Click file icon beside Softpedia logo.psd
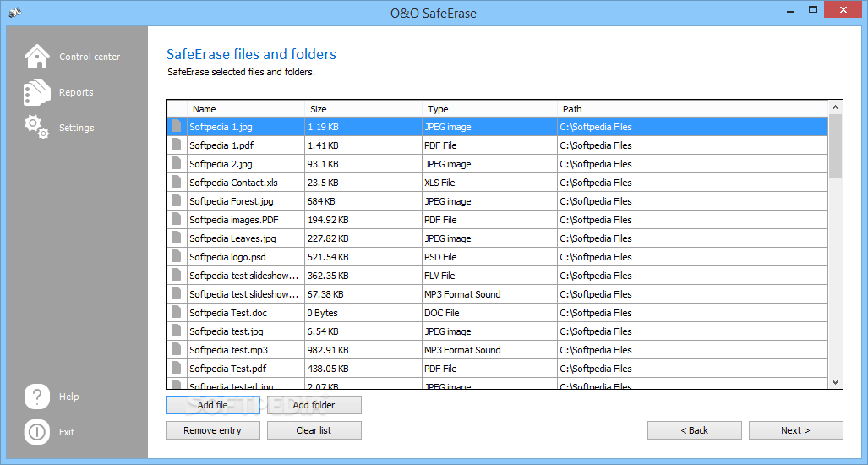Image resolution: width=868 pixels, height=465 pixels. pyautogui.click(x=176, y=256)
